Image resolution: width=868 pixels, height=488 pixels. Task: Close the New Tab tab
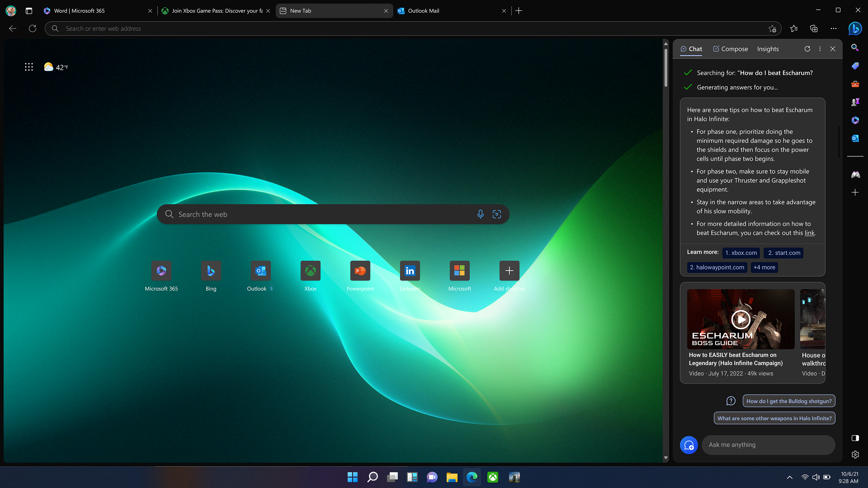click(386, 11)
